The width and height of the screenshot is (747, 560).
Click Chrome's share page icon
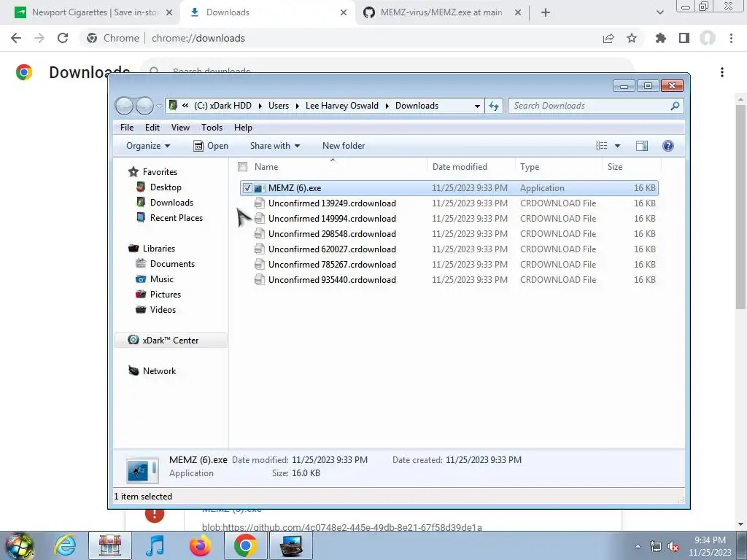click(608, 38)
